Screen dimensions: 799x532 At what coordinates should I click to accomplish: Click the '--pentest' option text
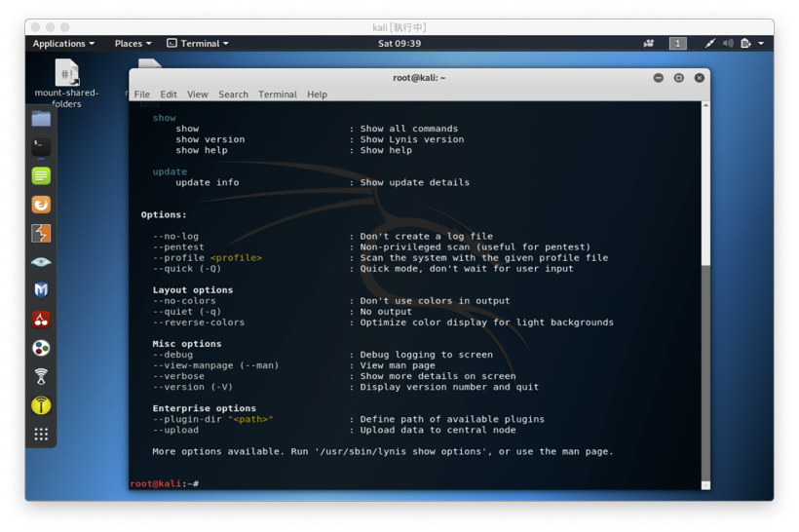tap(178, 247)
